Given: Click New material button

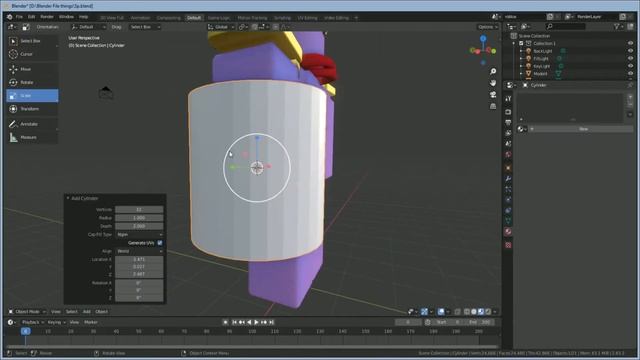Looking at the screenshot, I should click(x=582, y=129).
